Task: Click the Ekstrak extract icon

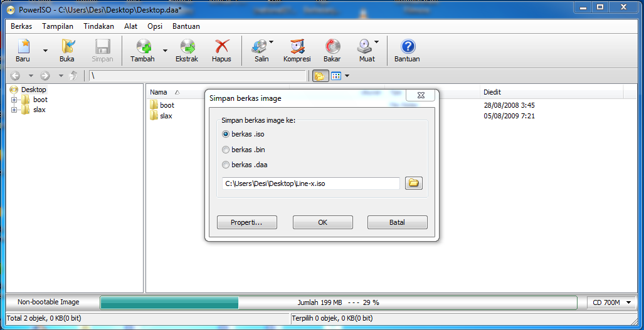Action: 187,47
